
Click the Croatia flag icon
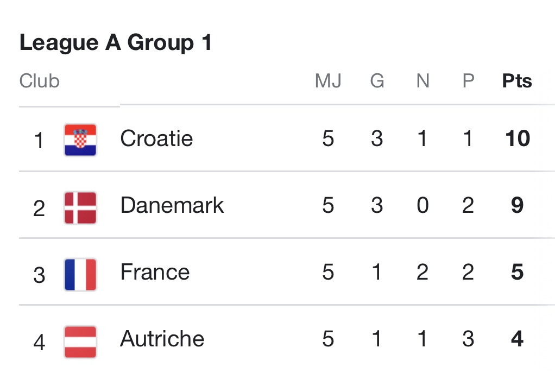pyautogui.click(x=80, y=140)
